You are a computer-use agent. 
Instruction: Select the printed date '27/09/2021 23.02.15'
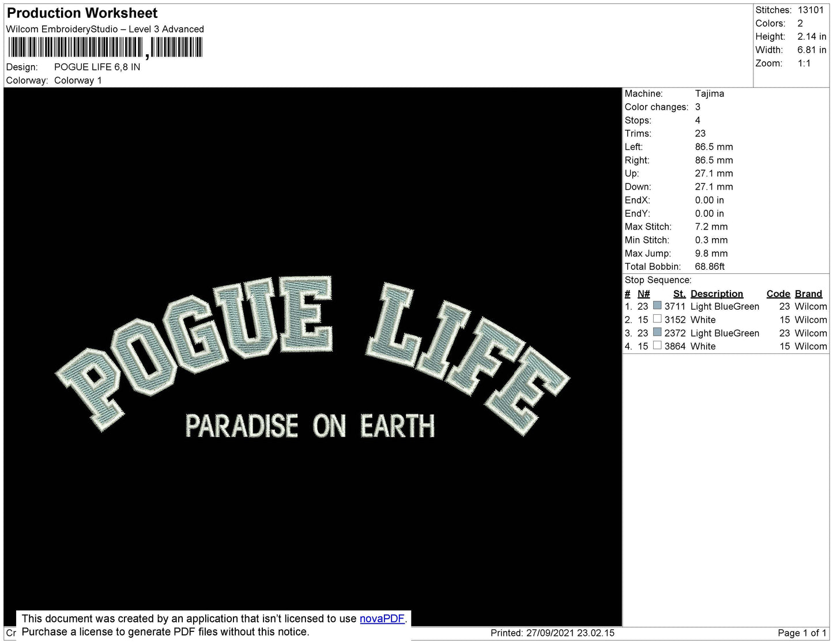tap(570, 633)
